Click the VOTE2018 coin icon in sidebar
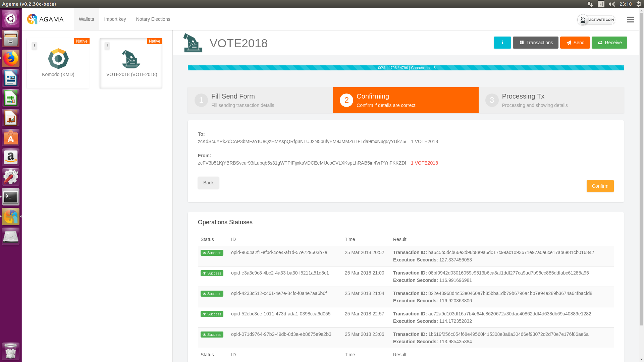The width and height of the screenshot is (644, 362). [x=131, y=59]
